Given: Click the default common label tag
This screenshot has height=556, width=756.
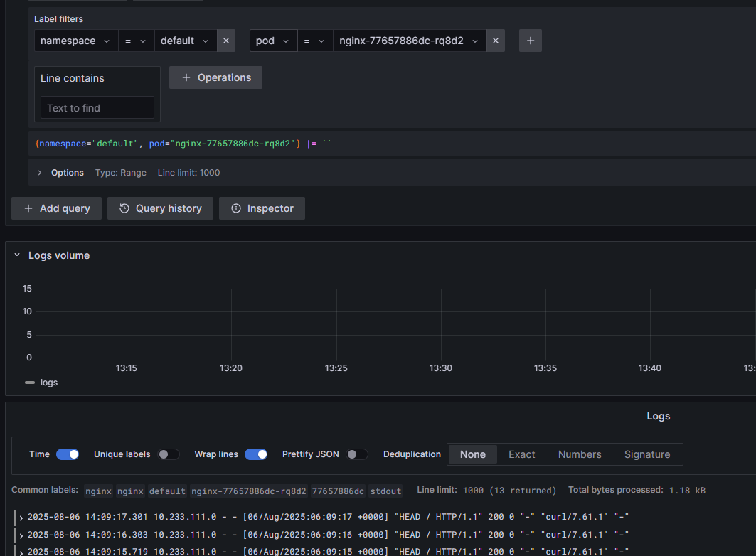Looking at the screenshot, I should [x=167, y=491].
